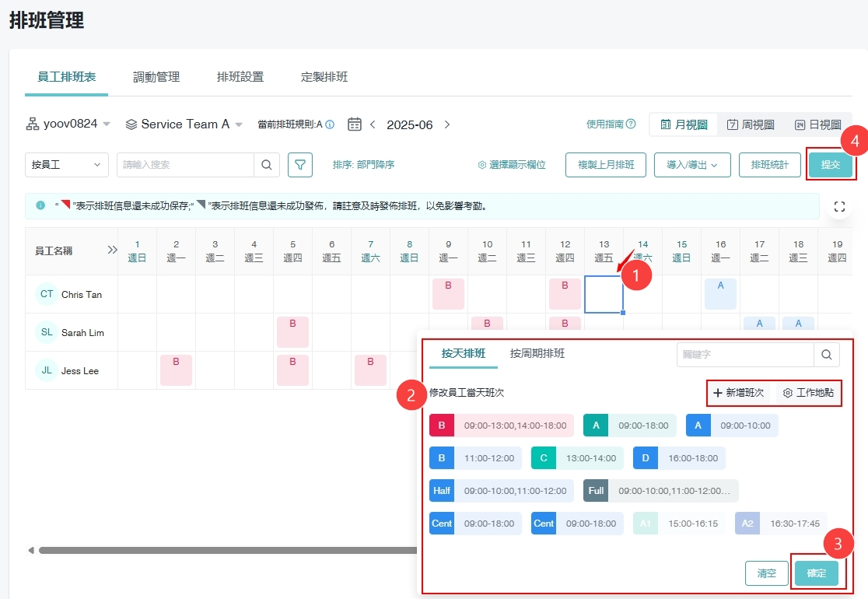Go to next month arrow
This screenshot has height=599, width=868.
(x=447, y=124)
